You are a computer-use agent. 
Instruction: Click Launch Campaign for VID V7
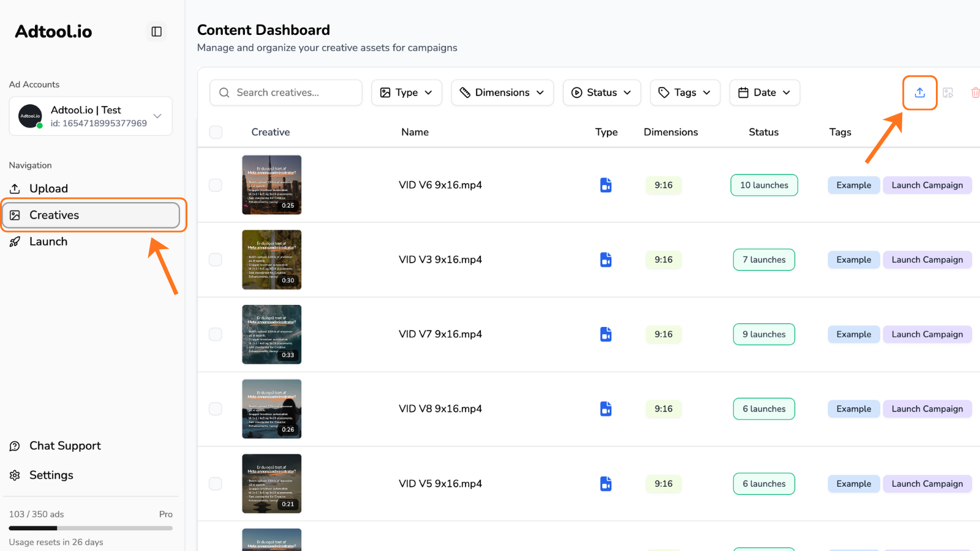point(927,334)
